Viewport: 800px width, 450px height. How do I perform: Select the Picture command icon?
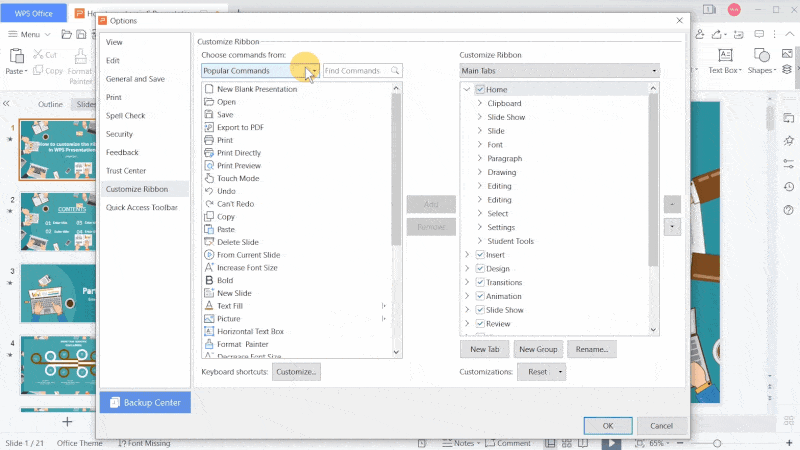tap(209, 318)
